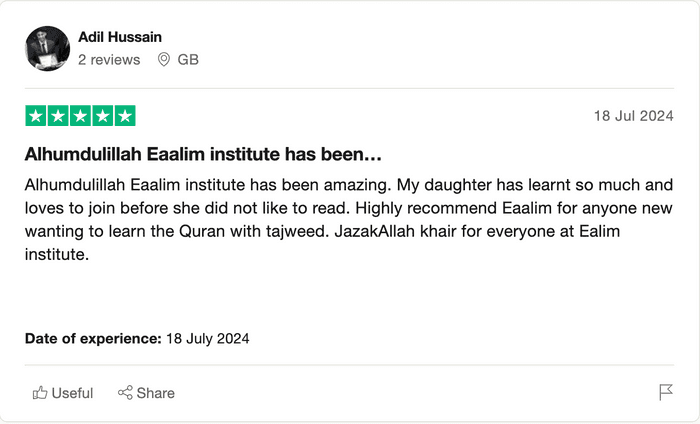The width and height of the screenshot is (700, 424).
Task: Click the share network icon
Action: 125,393
